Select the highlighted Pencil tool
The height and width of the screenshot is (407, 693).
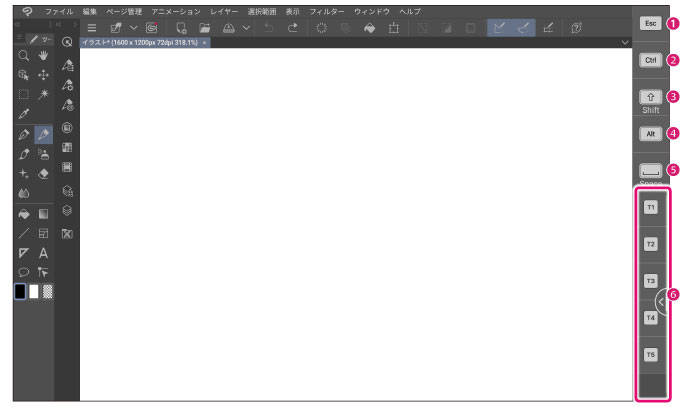coord(43,134)
